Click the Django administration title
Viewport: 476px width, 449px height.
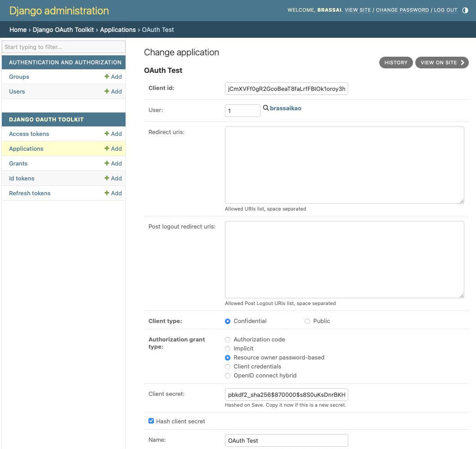59,11
